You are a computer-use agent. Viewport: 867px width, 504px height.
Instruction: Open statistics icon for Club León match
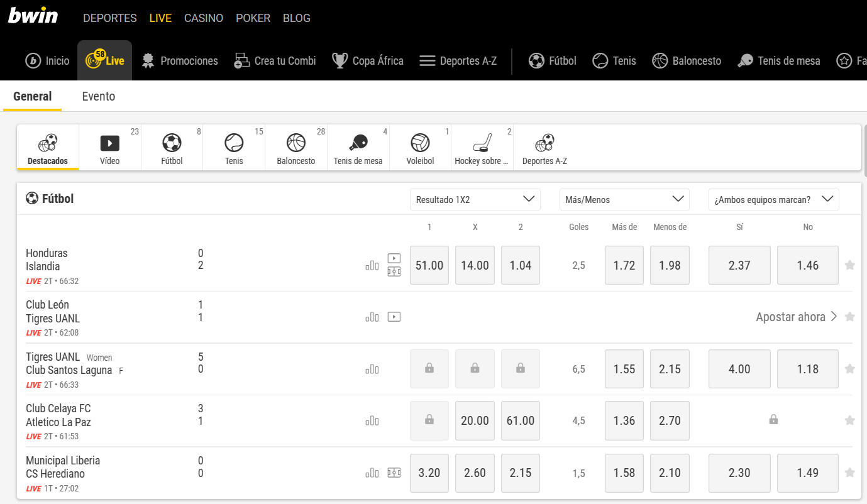372,317
